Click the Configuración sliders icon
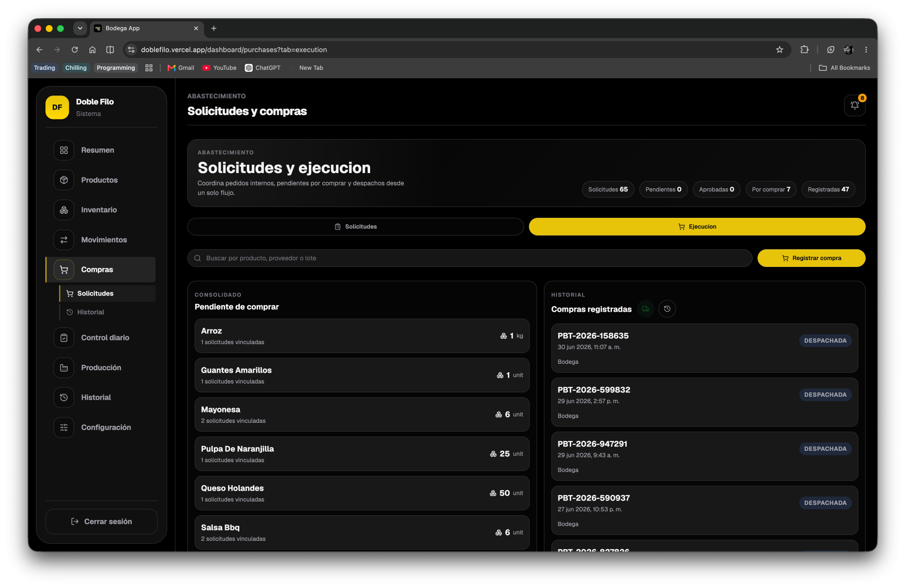The image size is (905, 588). [64, 427]
